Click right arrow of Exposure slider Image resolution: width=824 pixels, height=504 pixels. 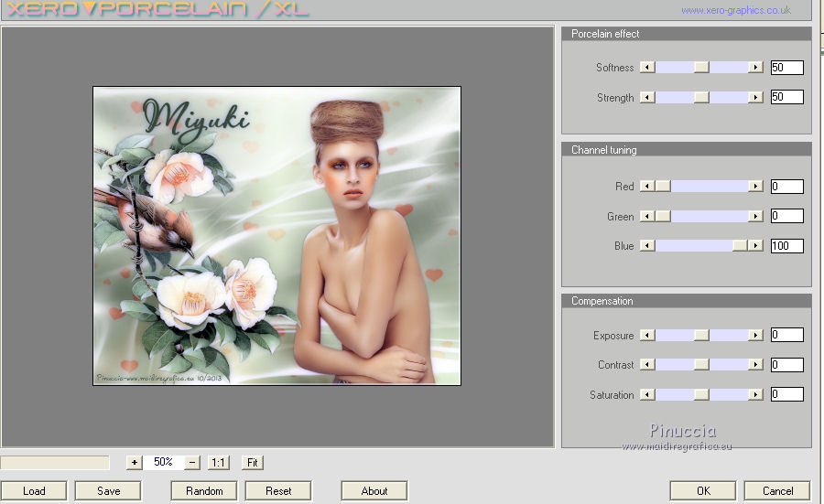755,336
